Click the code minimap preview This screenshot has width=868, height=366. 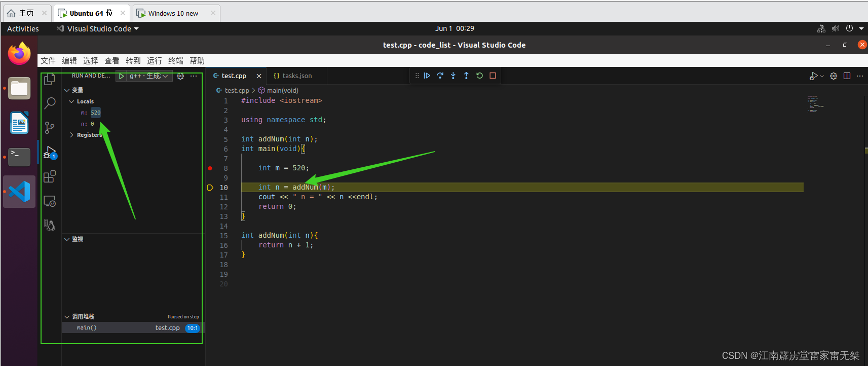[x=815, y=103]
